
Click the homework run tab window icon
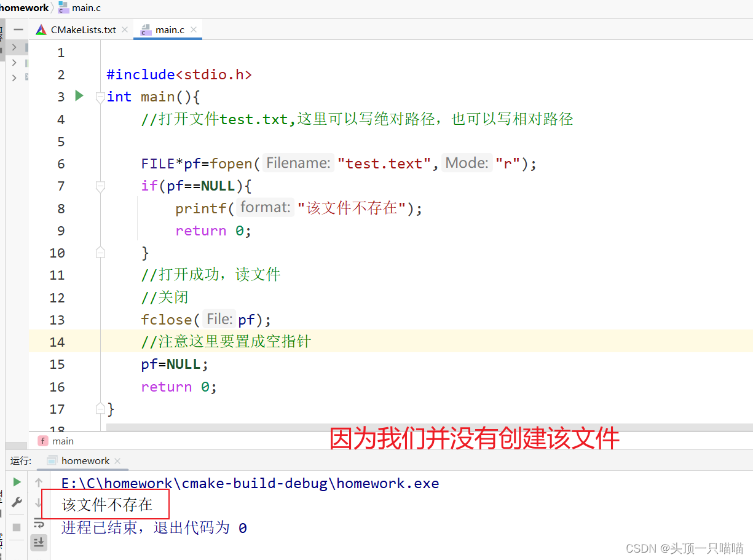coord(52,460)
